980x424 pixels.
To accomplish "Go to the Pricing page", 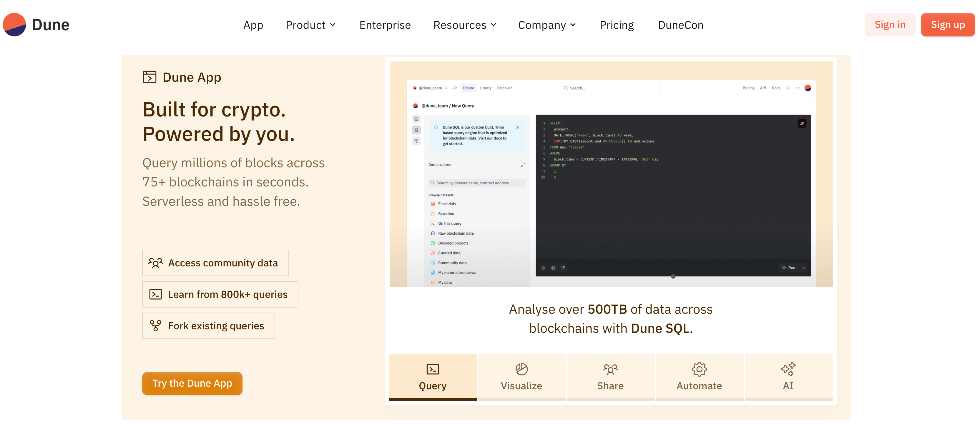I will pyautogui.click(x=616, y=25).
